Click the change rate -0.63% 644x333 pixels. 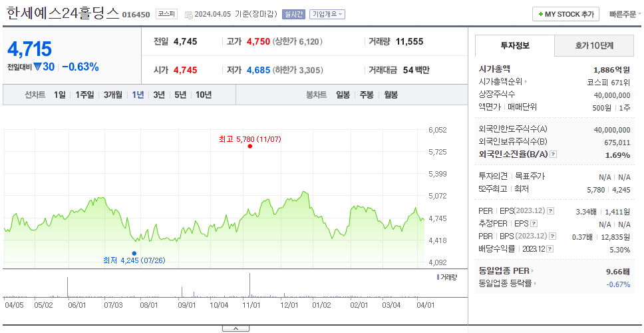click(x=80, y=67)
